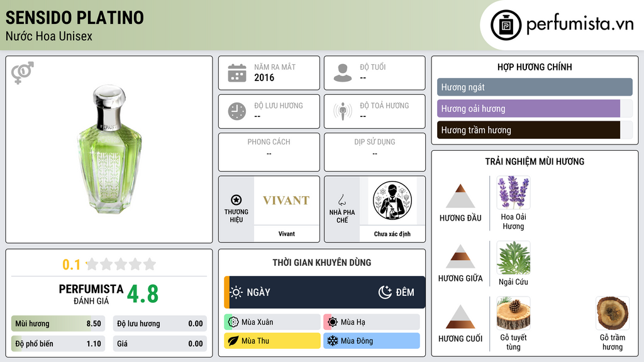
Task: Click the sillage icon for Độ toả hương
Action: click(x=343, y=111)
